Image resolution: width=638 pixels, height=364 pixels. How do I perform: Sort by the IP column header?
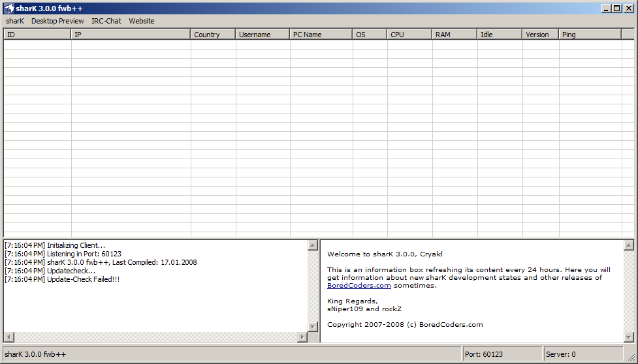pyautogui.click(x=131, y=35)
